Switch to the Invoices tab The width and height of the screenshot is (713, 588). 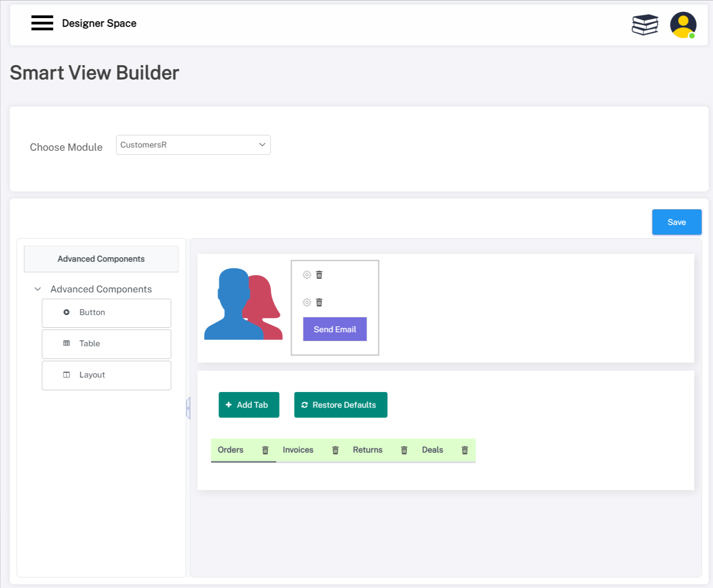(298, 450)
